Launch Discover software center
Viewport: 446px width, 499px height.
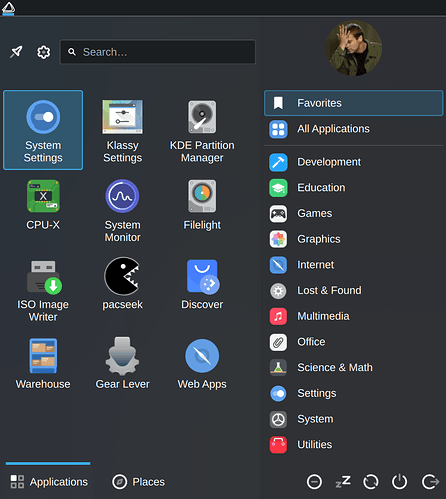pyautogui.click(x=202, y=289)
